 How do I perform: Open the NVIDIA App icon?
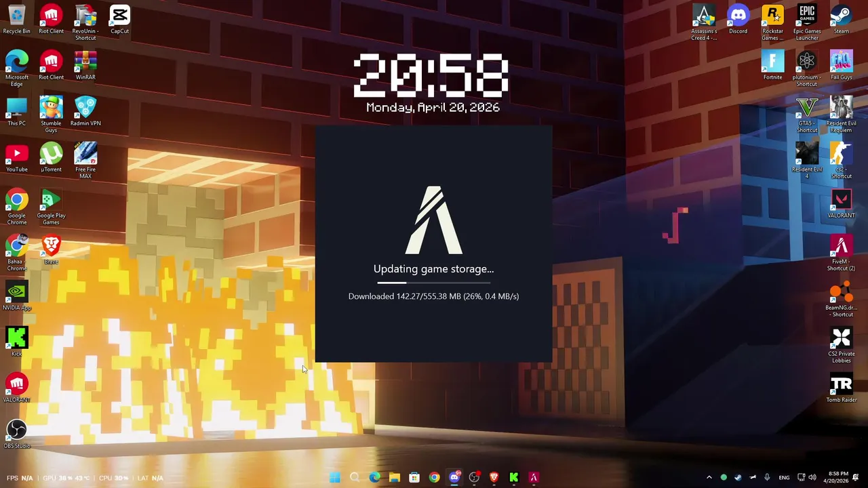tap(17, 296)
